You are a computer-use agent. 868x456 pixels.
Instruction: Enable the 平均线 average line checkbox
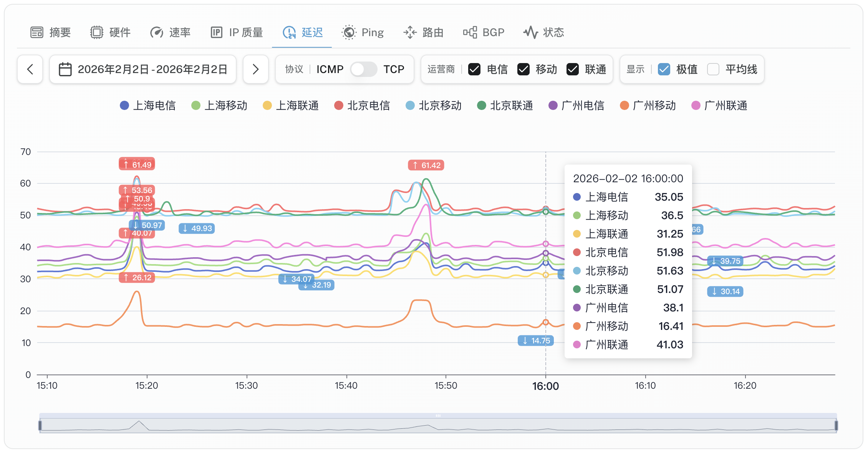click(713, 69)
